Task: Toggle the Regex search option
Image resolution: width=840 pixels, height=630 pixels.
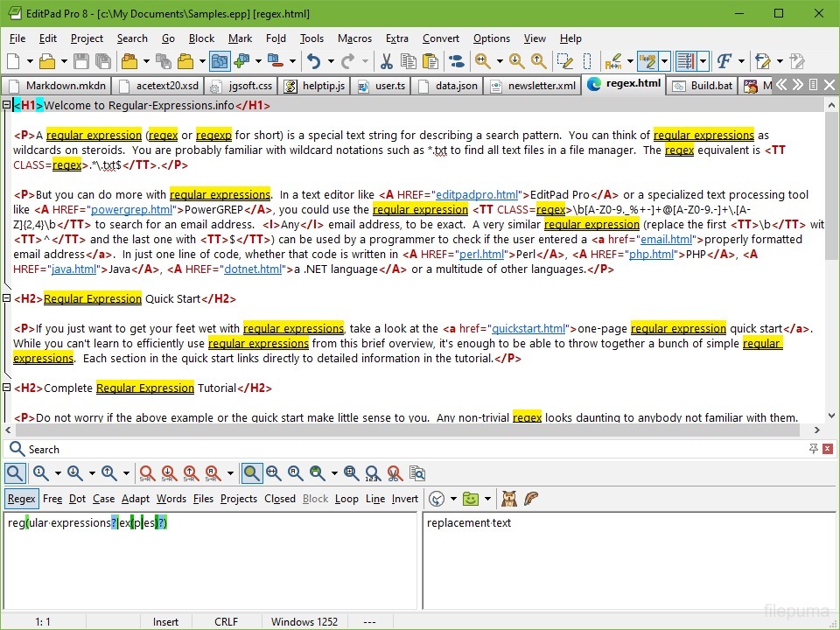Action: tap(22, 499)
